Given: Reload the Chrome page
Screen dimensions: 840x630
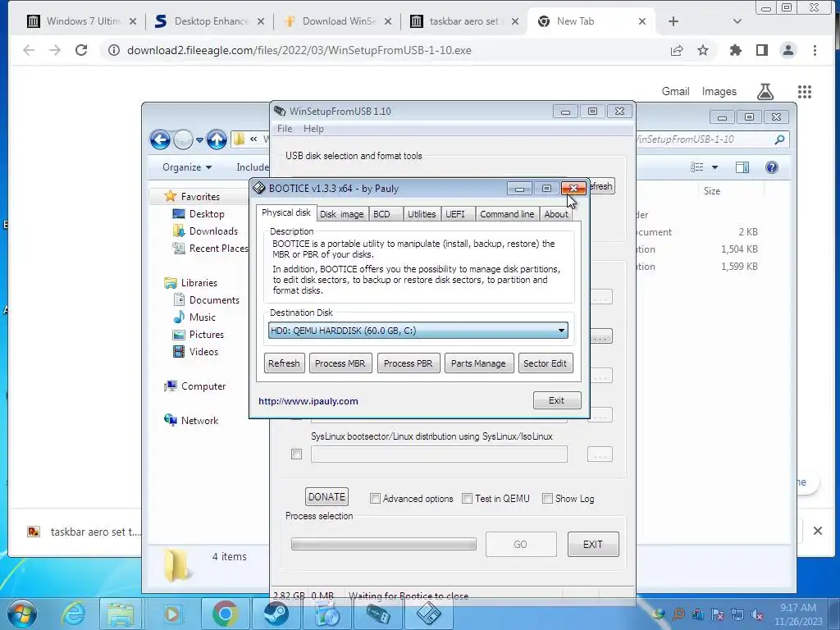Looking at the screenshot, I should tap(81, 50).
